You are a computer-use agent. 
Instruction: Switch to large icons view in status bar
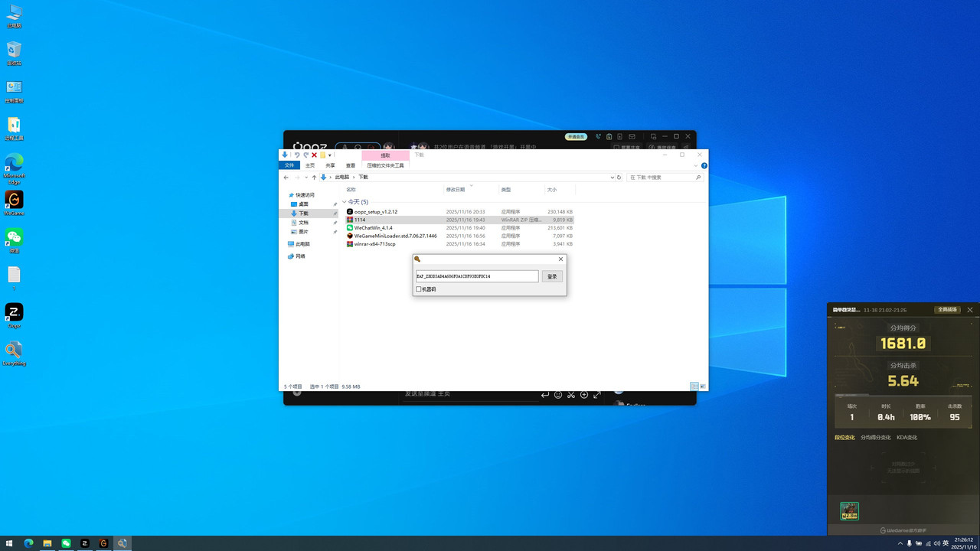click(x=703, y=386)
